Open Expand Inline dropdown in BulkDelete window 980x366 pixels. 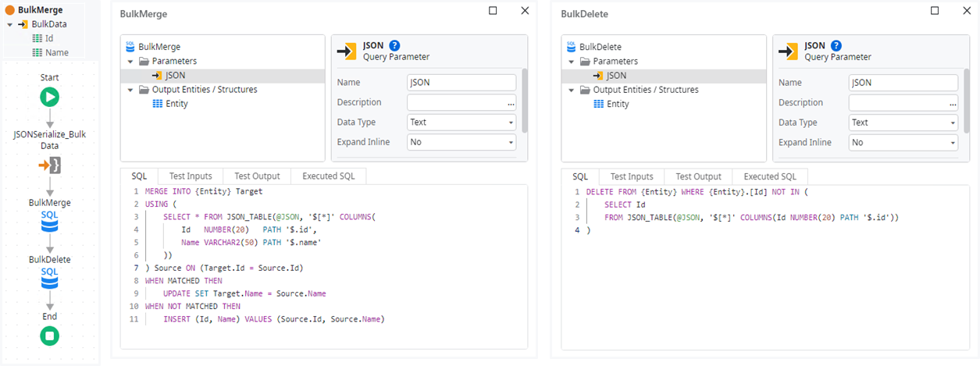coord(903,143)
